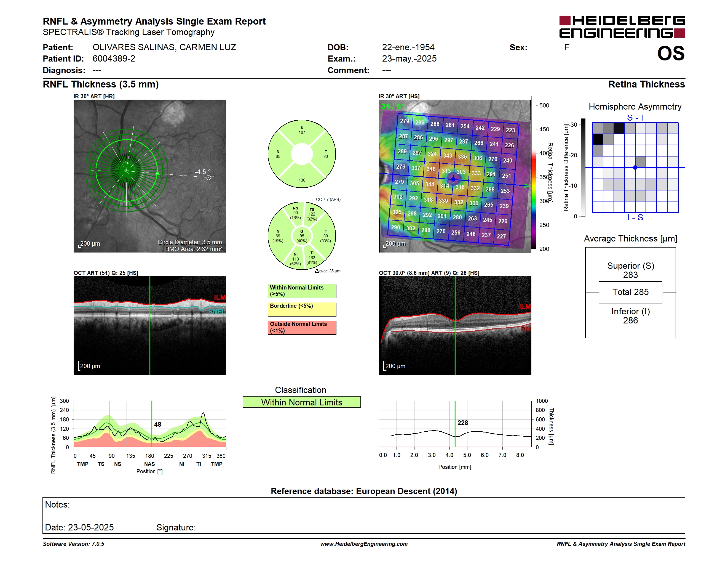Click the BMO Area: 2.32 mm² text

194,249
